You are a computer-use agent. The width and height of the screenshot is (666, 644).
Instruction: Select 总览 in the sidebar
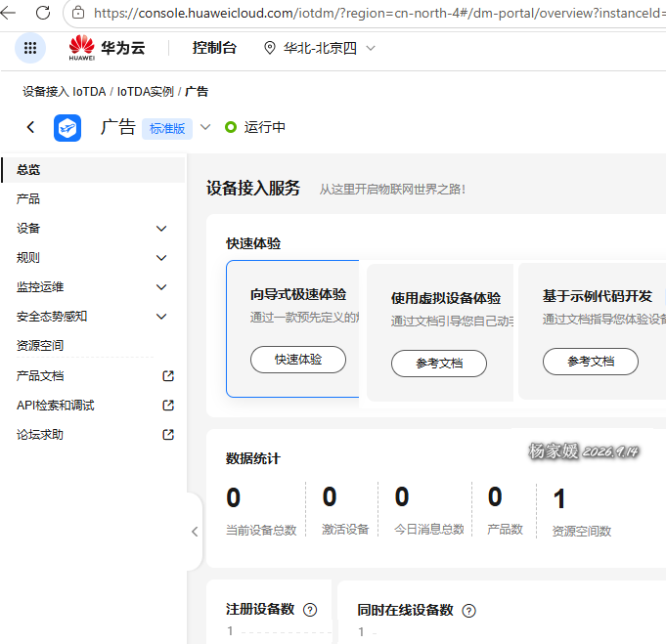click(x=94, y=170)
